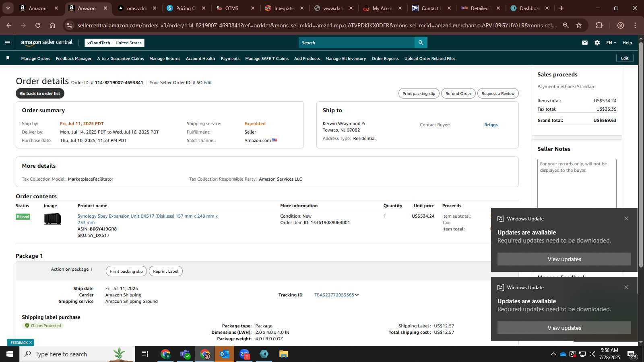
Task: Expand tracking ID TBA322772953565 chevron
Action: pos(357,295)
